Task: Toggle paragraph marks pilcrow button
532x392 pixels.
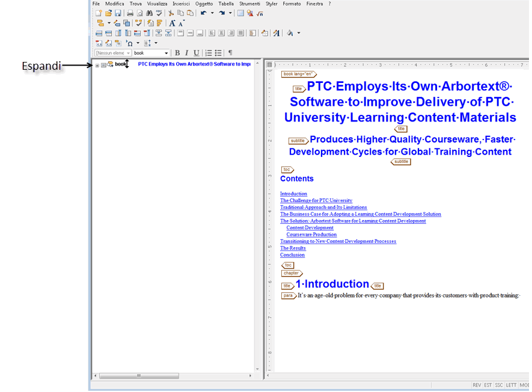Action: tap(230, 52)
